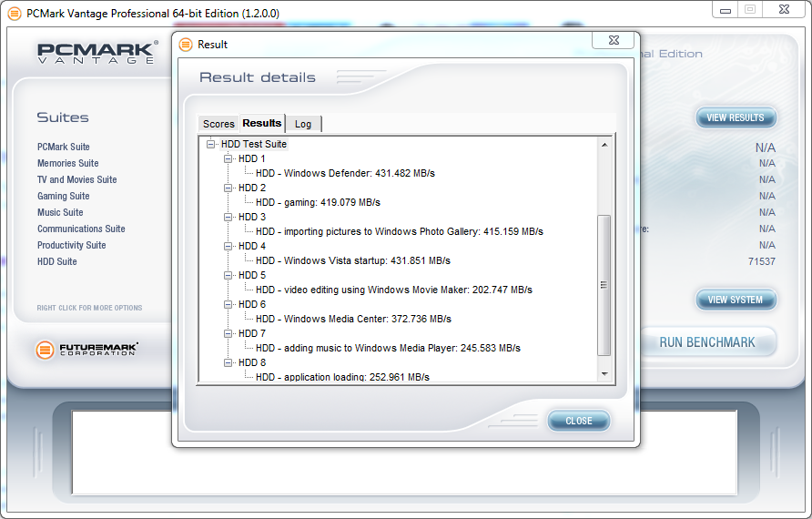Click the Result dialog title icon
812x519 pixels.
pyautogui.click(x=186, y=45)
